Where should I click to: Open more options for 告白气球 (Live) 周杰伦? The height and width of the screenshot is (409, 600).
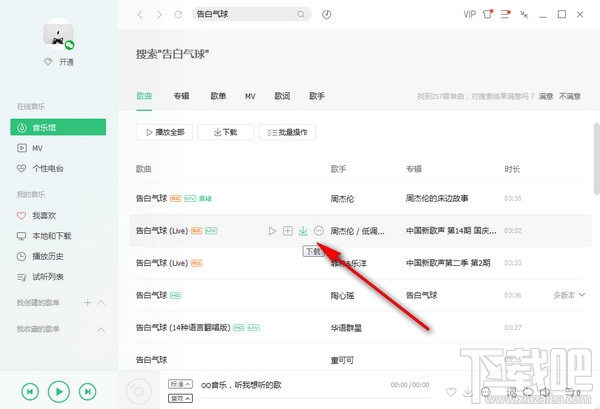(x=319, y=231)
